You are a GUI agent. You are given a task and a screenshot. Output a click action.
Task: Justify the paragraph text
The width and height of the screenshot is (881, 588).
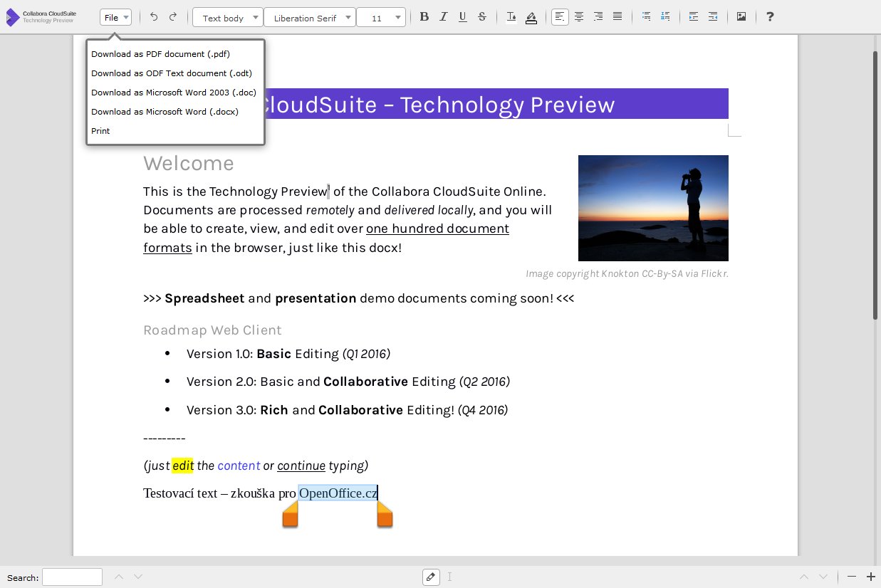[617, 17]
